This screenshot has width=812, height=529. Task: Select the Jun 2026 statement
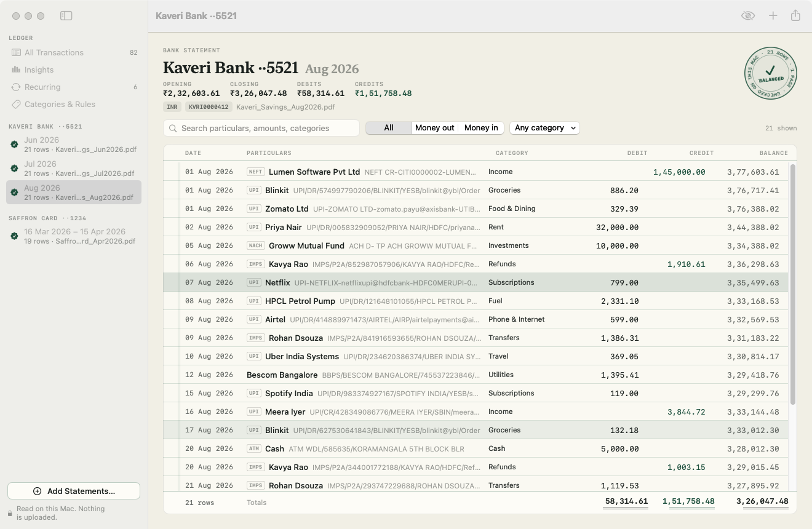(74, 145)
